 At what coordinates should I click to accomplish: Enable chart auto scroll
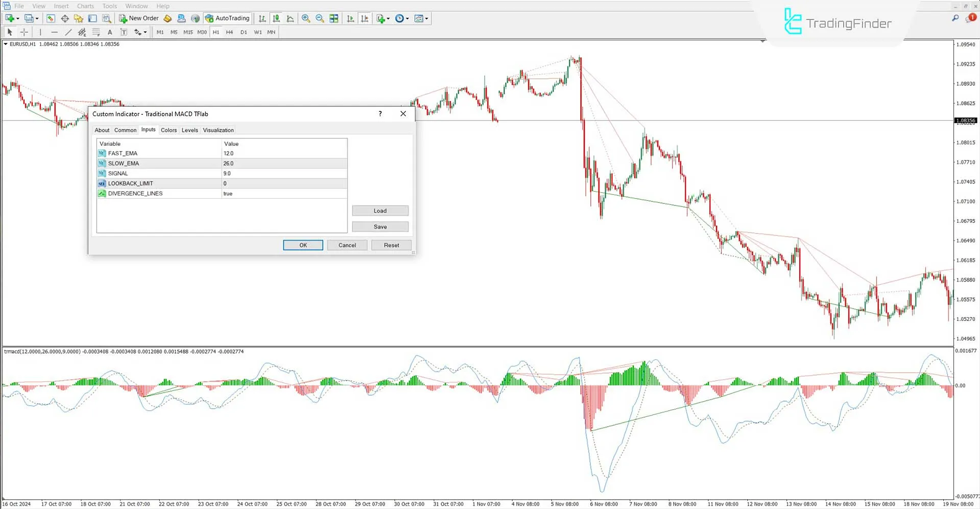point(351,18)
